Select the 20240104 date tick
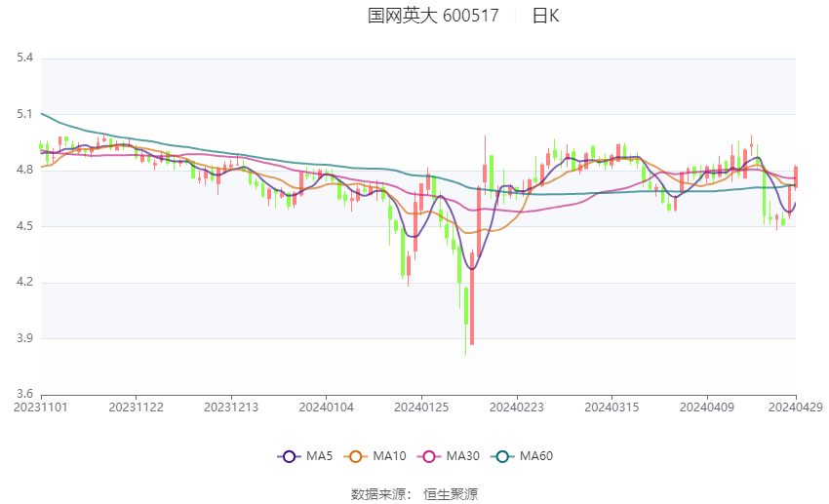Image resolution: width=829 pixels, height=504 pixels. [326, 407]
